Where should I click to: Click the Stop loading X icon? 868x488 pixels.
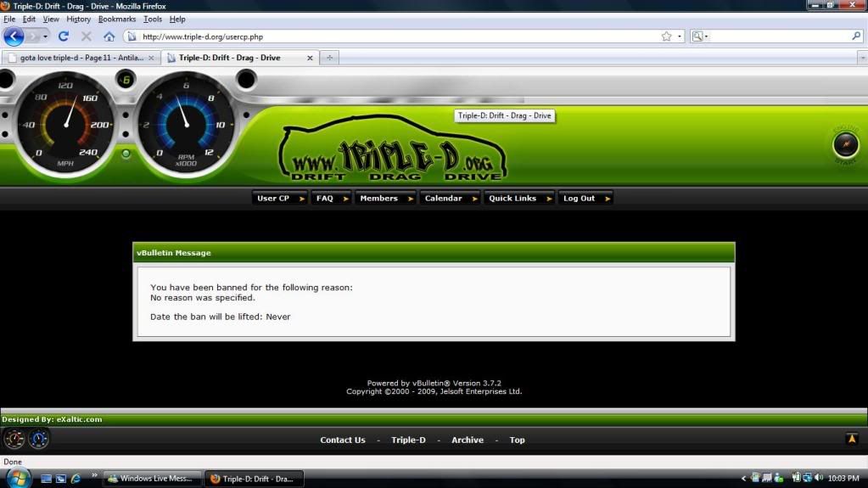click(x=87, y=36)
